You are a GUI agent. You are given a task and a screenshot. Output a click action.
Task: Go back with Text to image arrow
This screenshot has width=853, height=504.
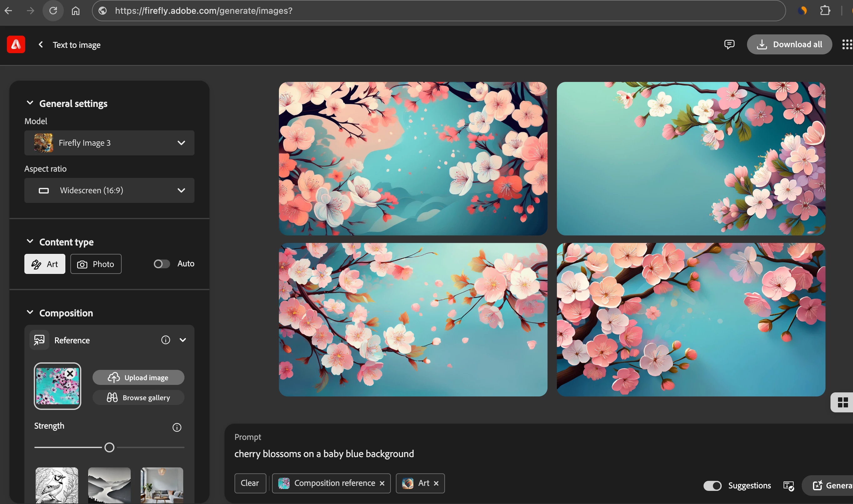(41, 44)
